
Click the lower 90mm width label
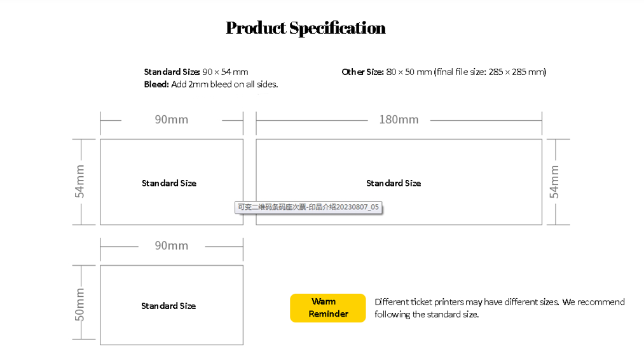[x=171, y=246]
